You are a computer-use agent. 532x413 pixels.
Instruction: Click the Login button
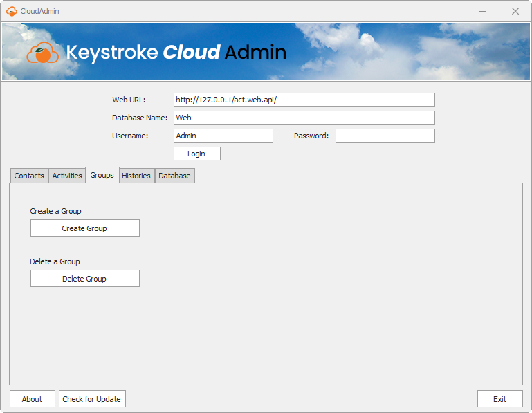click(196, 154)
